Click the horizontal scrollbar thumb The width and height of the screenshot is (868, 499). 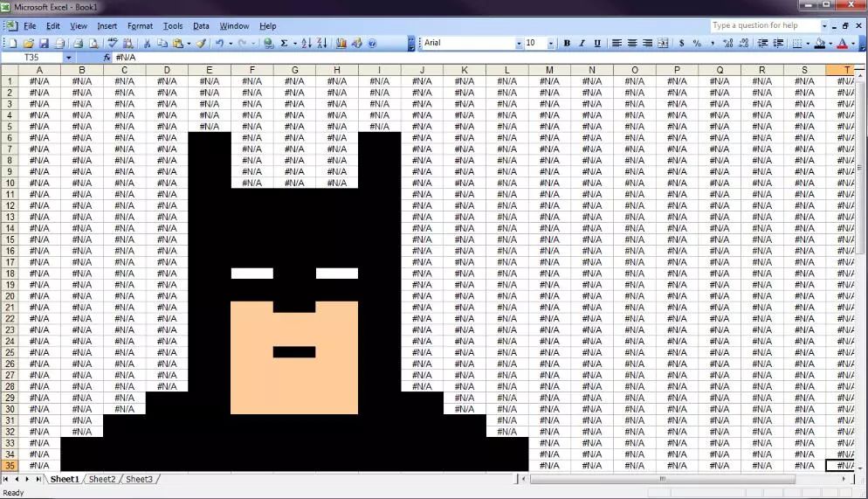pyautogui.click(x=663, y=479)
